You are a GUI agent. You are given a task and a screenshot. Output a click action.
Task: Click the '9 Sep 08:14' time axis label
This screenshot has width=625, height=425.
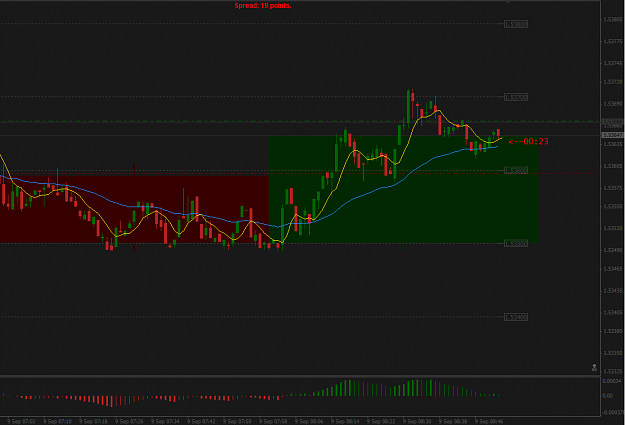tap(345, 421)
